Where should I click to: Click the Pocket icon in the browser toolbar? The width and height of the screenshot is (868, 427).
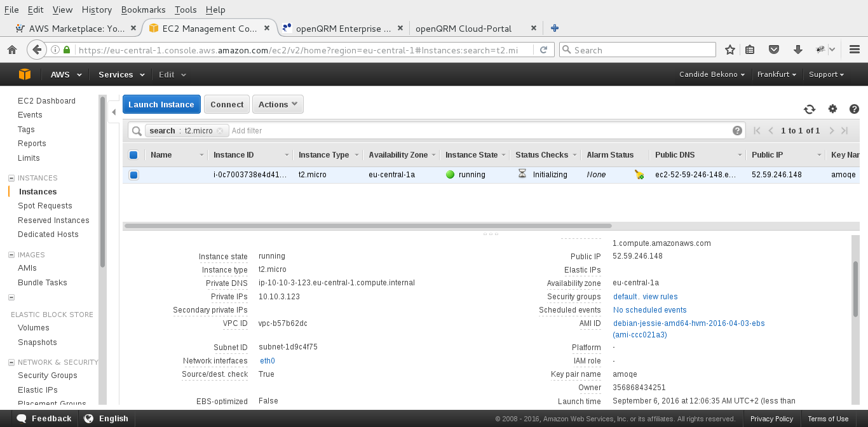[774, 50]
